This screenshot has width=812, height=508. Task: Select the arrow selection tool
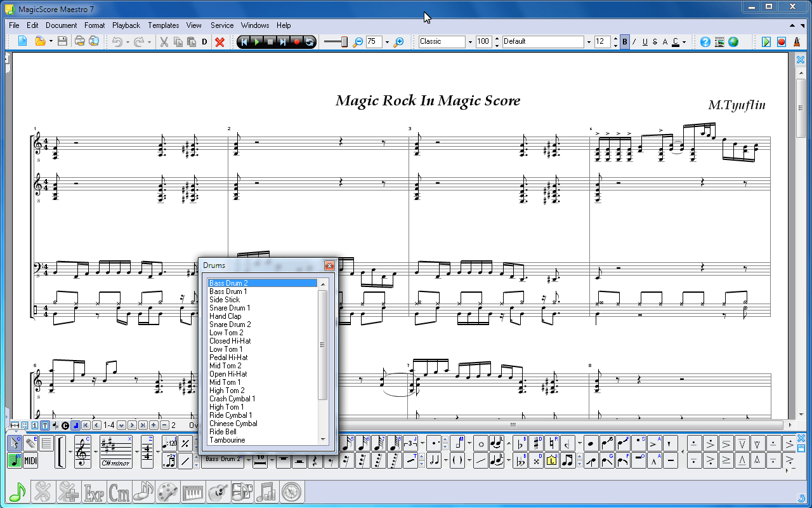point(15,443)
